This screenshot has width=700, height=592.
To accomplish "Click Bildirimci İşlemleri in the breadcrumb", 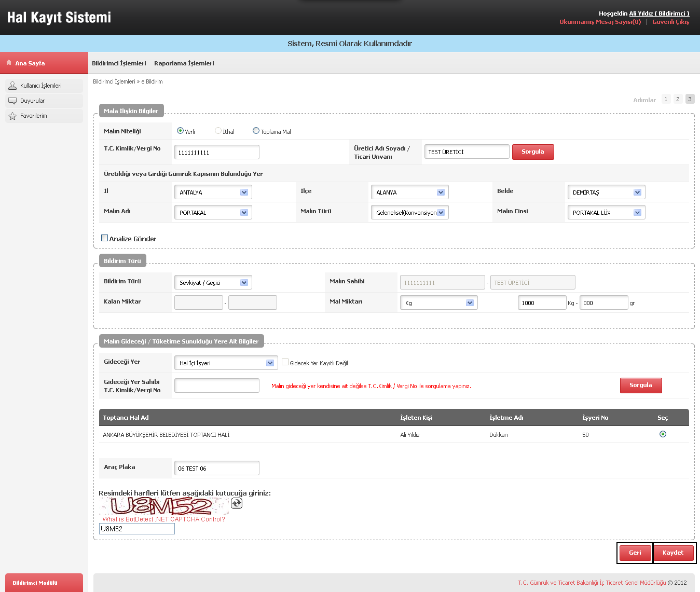I will (x=114, y=81).
